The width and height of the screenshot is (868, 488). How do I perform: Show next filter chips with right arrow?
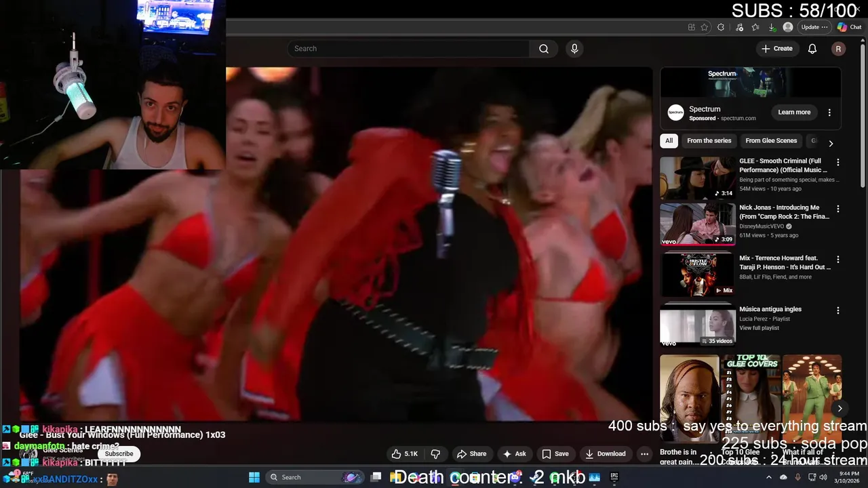coord(831,143)
